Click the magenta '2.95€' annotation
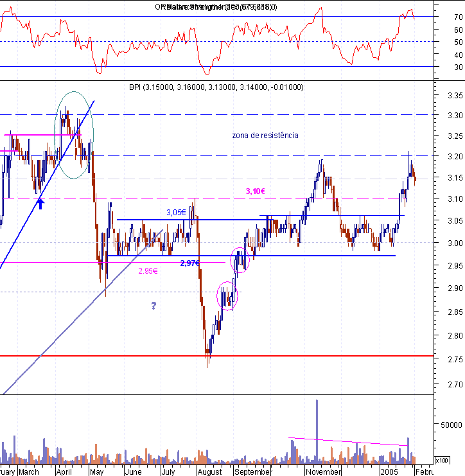The image size is (465, 476). (148, 271)
